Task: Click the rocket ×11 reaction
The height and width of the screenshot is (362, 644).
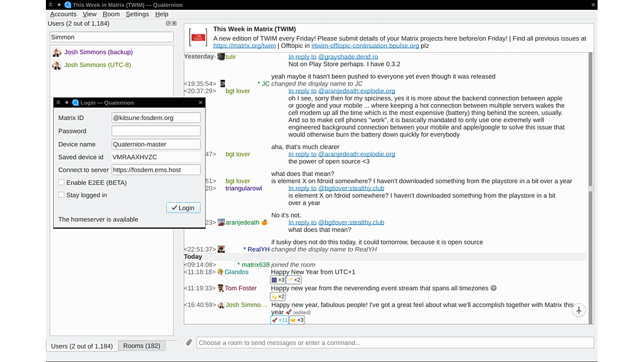Action: click(x=279, y=320)
